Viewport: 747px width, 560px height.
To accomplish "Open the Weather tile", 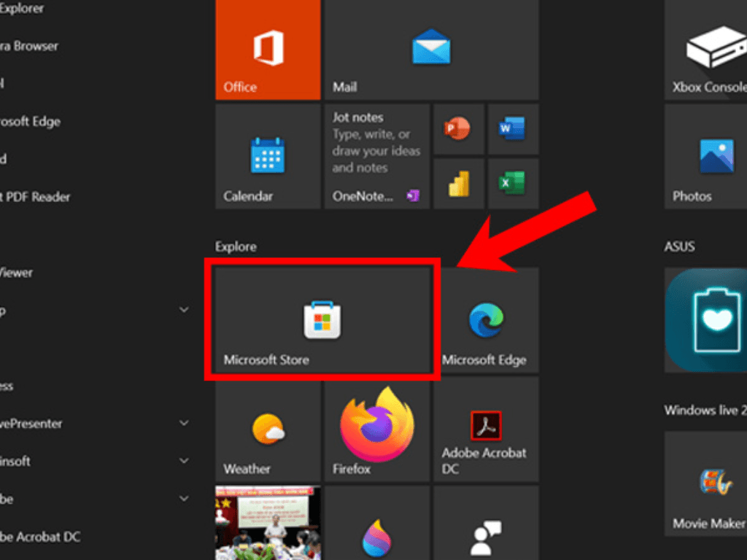I will (x=268, y=429).
